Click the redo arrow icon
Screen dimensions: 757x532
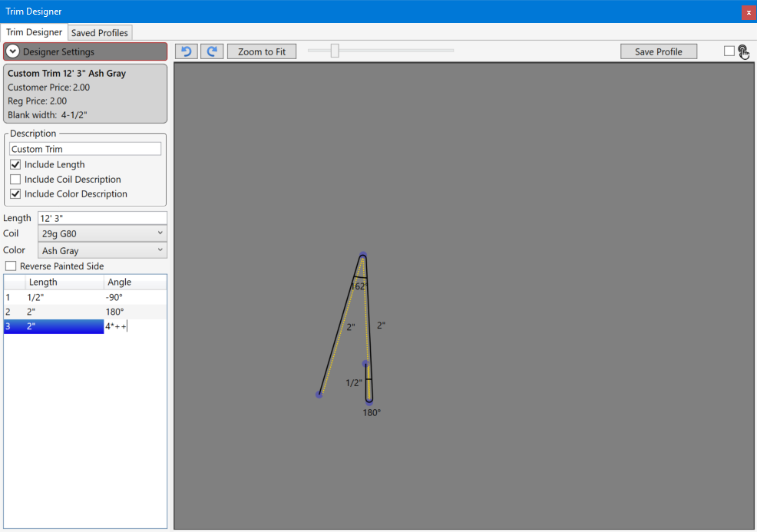coord(212,51)
